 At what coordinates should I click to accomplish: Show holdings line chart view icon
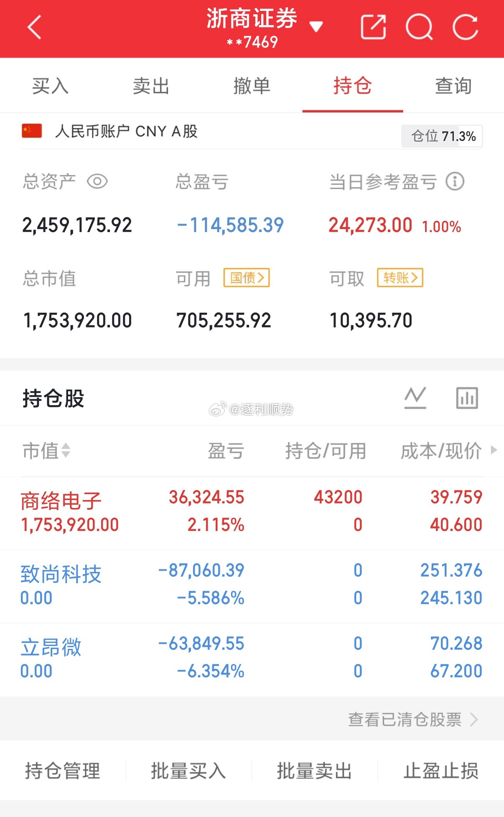pyautogui.click(x=415, y=398)
